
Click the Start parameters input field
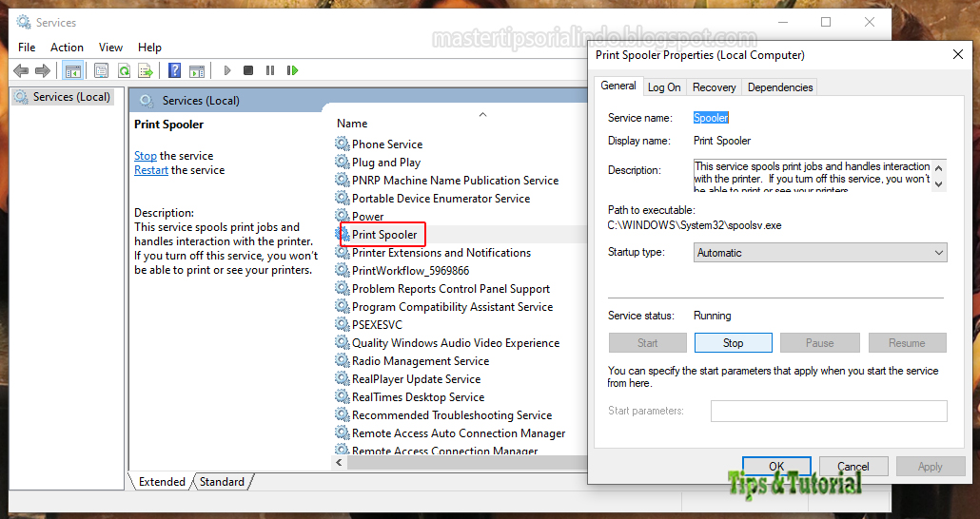tap(829, 411)
